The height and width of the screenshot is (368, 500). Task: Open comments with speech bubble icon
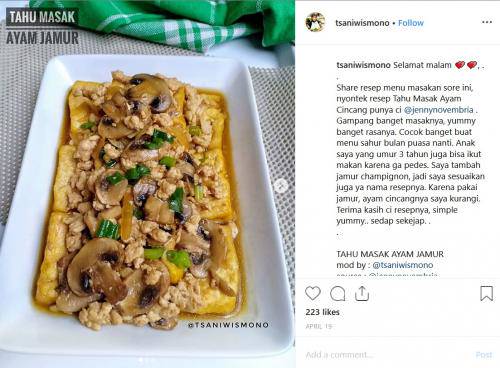coord(337,293)
